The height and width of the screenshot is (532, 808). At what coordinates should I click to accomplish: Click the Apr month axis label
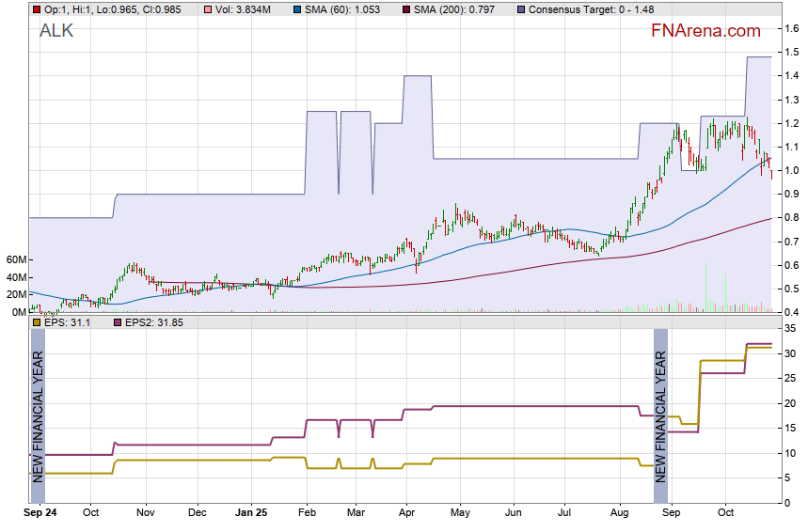[x=405, y=513]
